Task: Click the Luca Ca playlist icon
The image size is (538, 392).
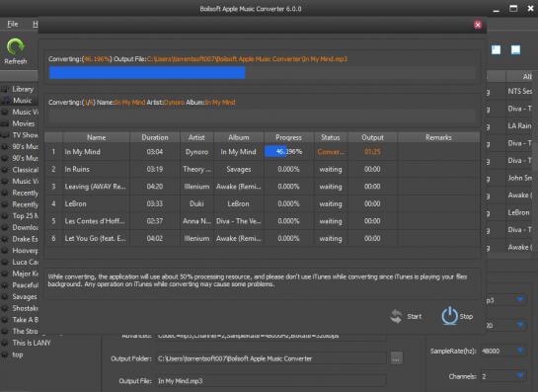Action: pyautogui.click(x=5, y=263)
